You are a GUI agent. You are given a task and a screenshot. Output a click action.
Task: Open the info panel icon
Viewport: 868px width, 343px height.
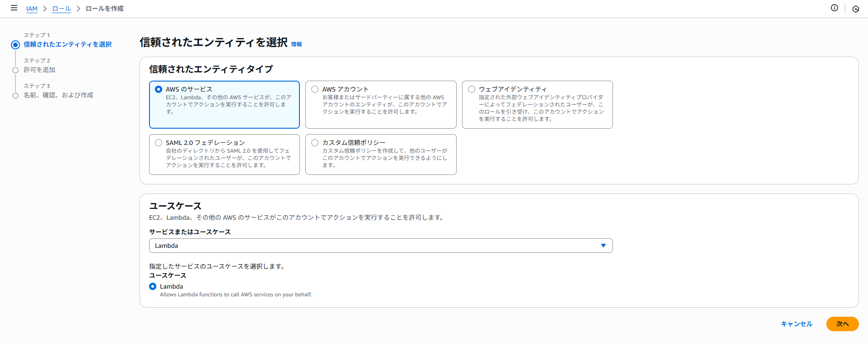point(834,8)
